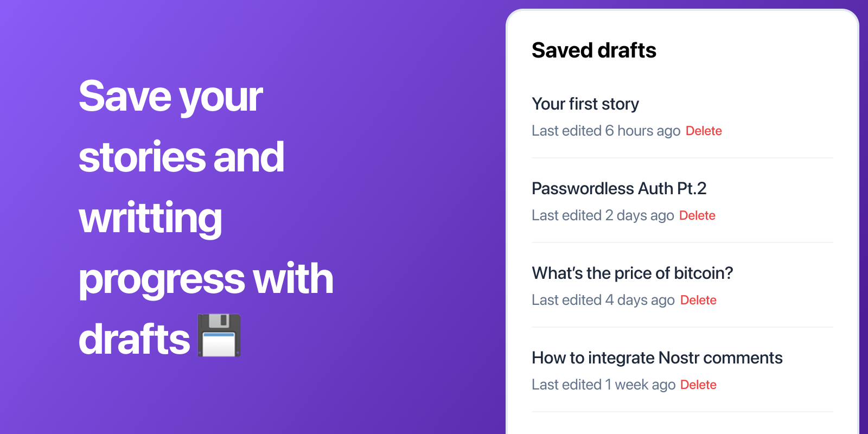This screenshot has height=434, width=868.
Task: Click 'Last edited 4 days ago' text
Action: [603, 300]
